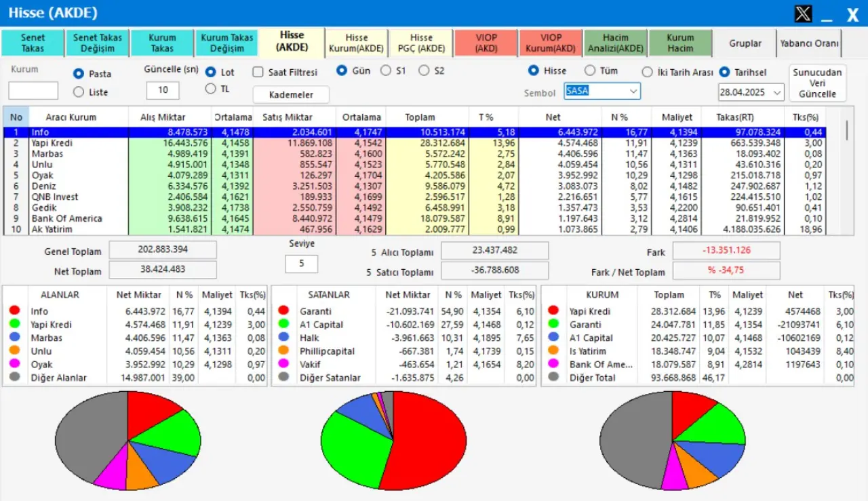Open the Yabancı Oranı tab
The image size is (868, 501).
point(809,43)
